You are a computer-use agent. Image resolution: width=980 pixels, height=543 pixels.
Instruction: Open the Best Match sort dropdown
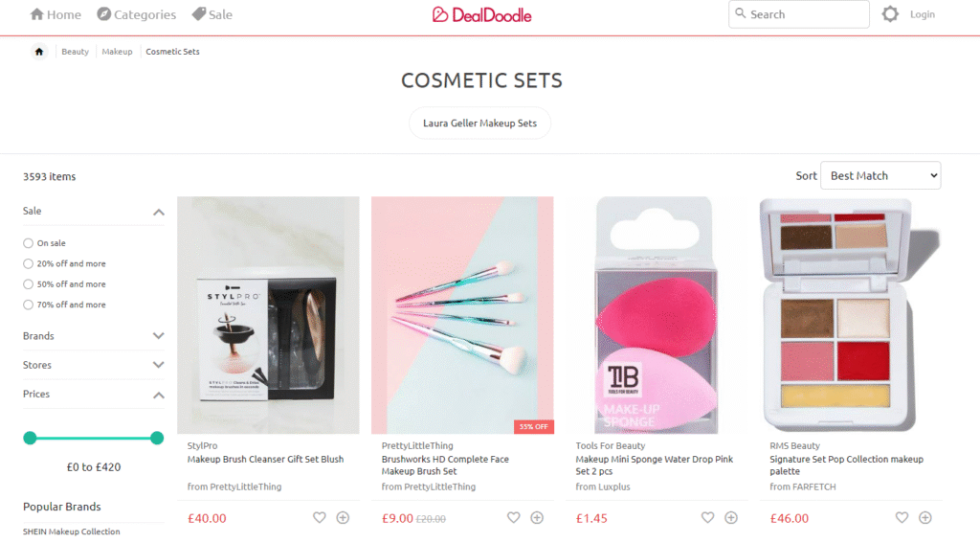[880, 176]
